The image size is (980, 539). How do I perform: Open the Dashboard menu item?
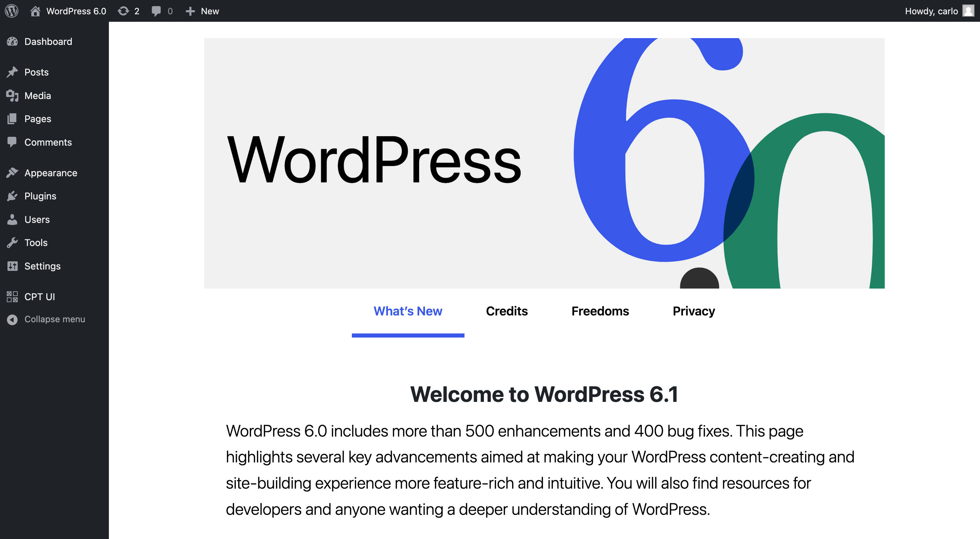tap(48, 41)
